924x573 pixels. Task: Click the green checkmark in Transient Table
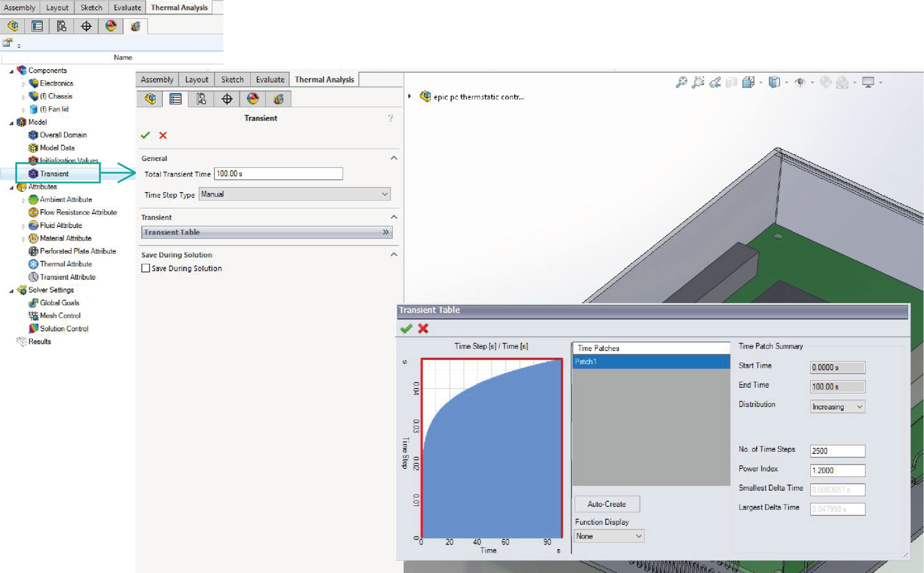click(x=406, y=329)
